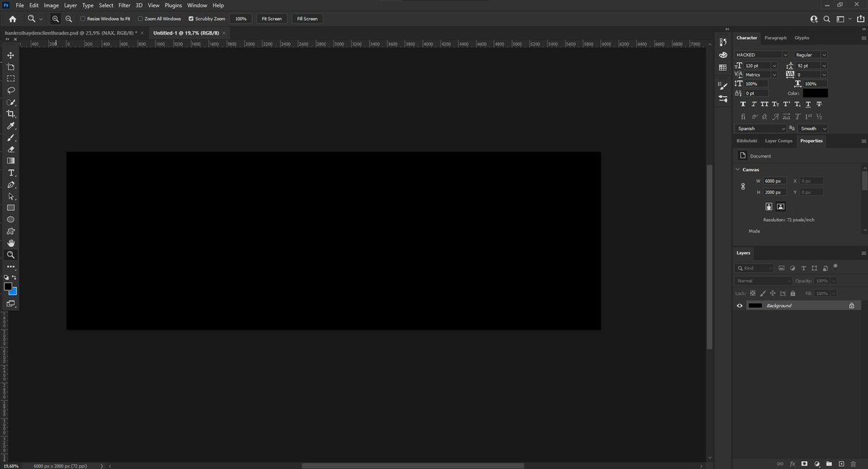Open the Normal blending mode dropdown

(764, 280)
